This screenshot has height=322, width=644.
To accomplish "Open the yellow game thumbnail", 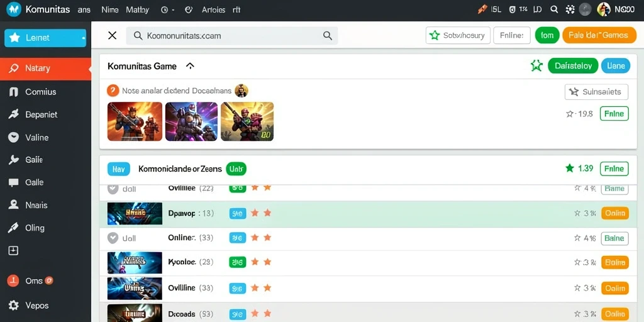I will click(247, 121).
